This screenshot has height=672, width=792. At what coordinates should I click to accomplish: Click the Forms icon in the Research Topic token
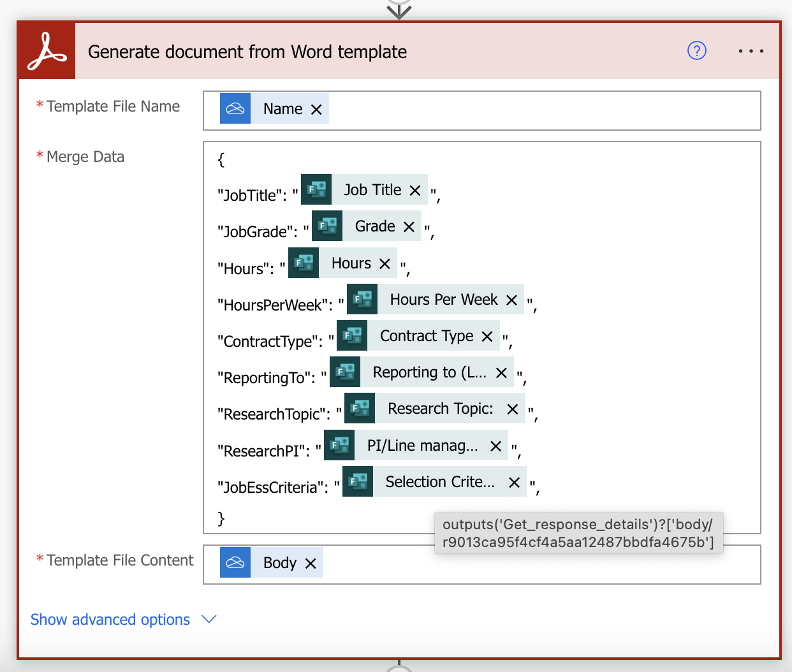(360, 408)
